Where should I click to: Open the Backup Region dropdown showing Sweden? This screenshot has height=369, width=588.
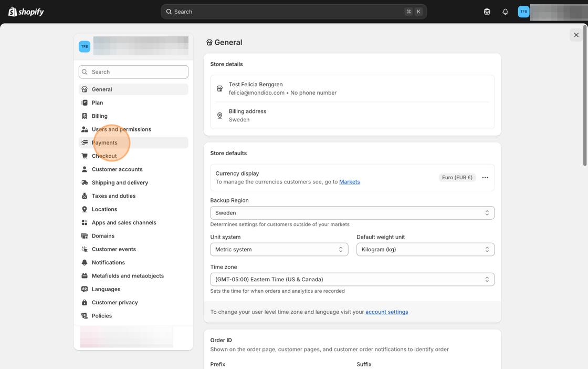(352, 213)
